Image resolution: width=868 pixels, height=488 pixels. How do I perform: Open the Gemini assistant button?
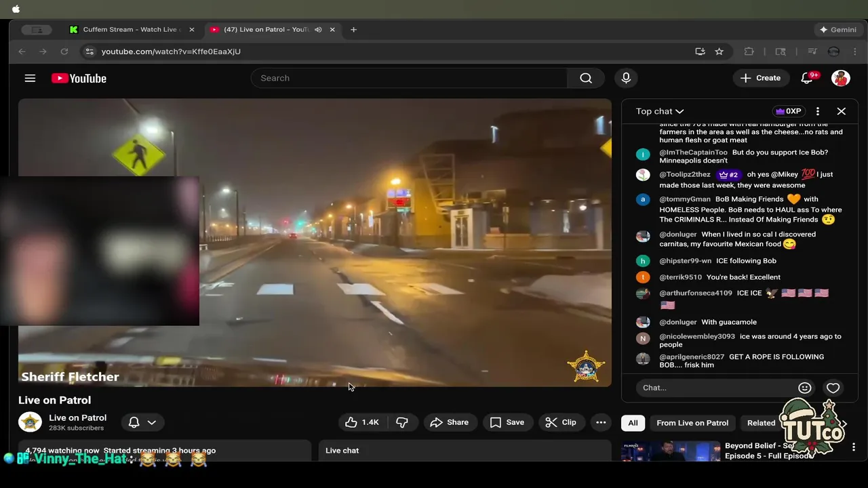tap(838, 30)
